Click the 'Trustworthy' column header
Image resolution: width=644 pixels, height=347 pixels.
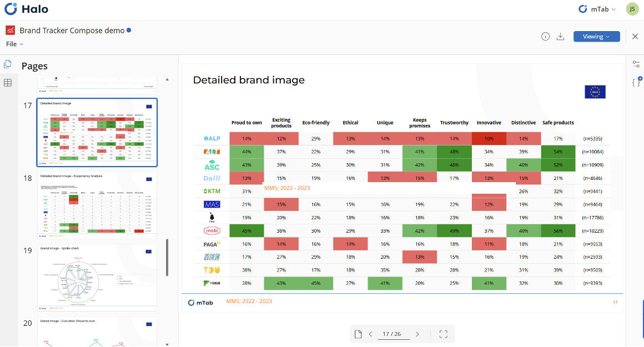(454, 123)
